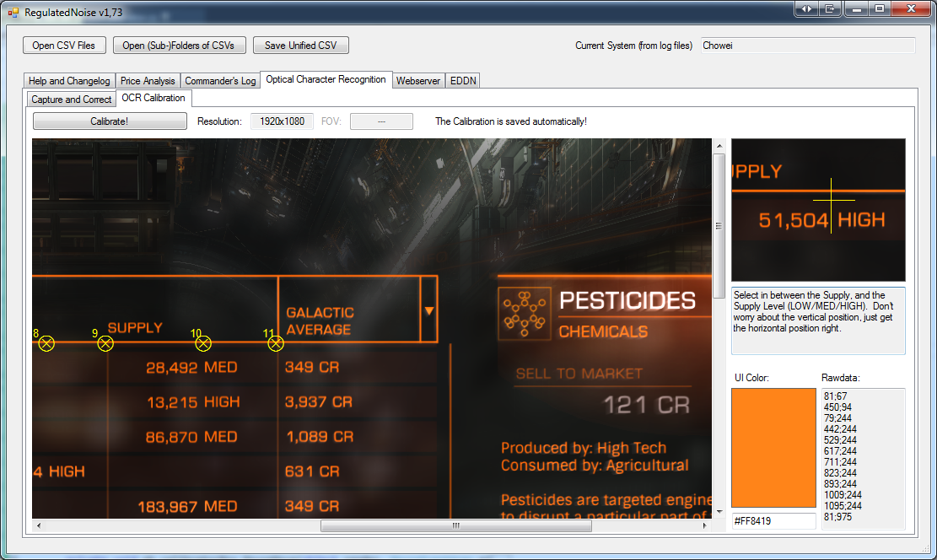
Task: Open CSV Files button
Action: tap(64, 46)
